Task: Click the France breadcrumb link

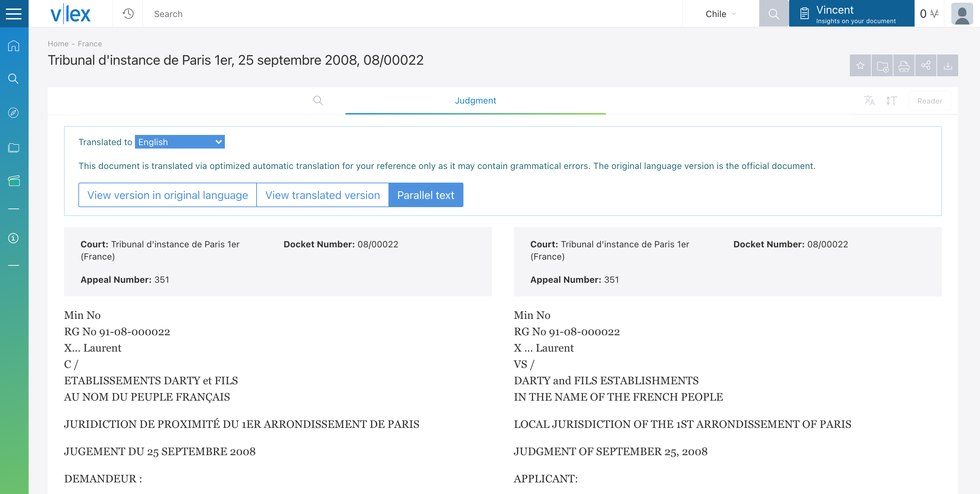Action: coord(90,44)
